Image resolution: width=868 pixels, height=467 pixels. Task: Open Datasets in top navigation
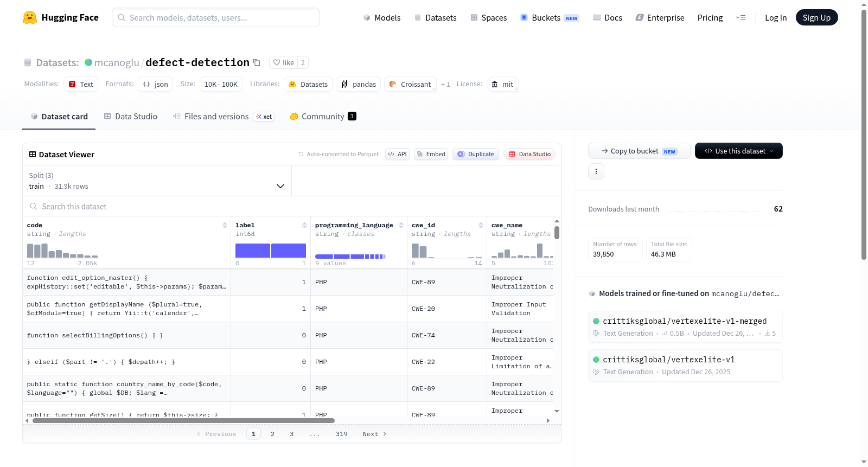(435, 17)
